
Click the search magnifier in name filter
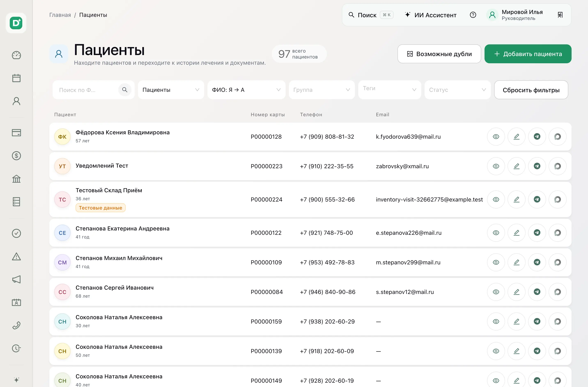click(125, 90)
